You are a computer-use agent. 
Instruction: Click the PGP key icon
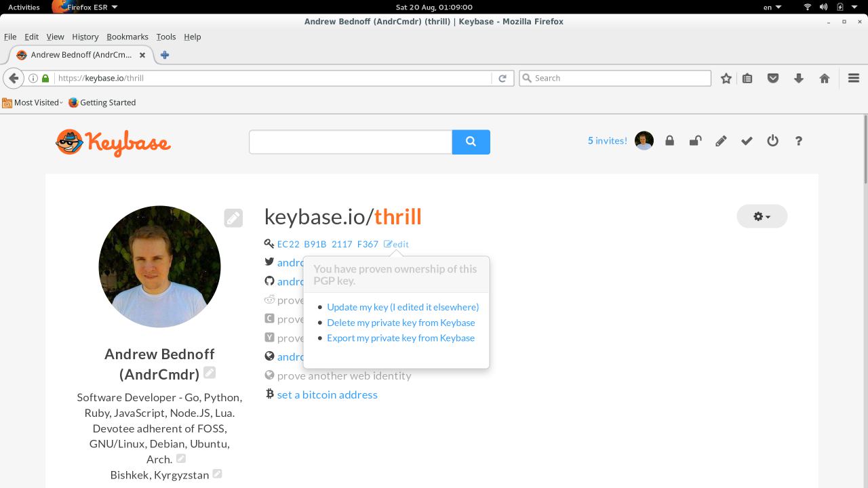[269, 243]
